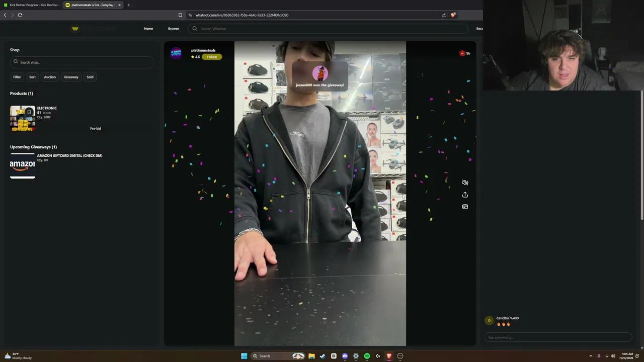Open File Explorer from taskbar

tap(311, 356)
